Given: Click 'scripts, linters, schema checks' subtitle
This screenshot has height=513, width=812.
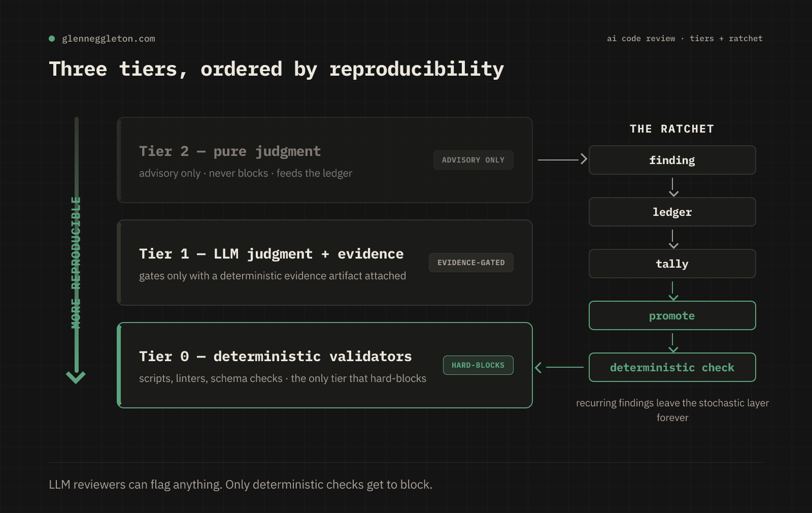Looking at the screenshot, I should (x=283, y=378).
